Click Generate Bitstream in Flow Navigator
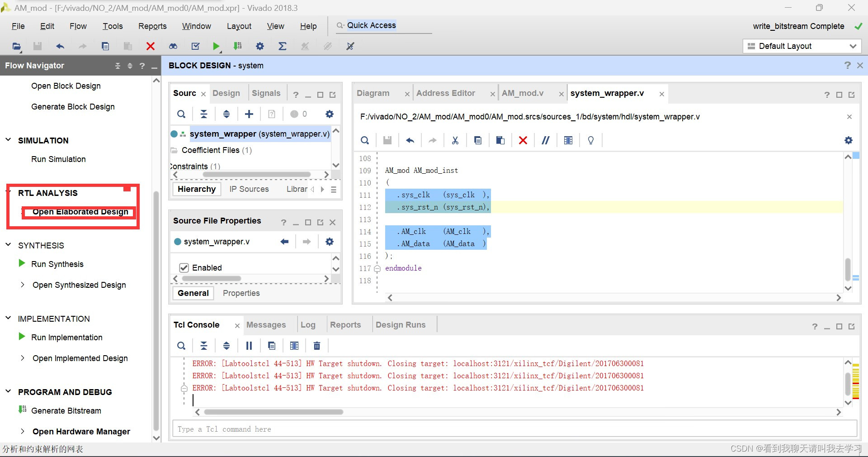868x457 pixels. (x=66, y=411)
